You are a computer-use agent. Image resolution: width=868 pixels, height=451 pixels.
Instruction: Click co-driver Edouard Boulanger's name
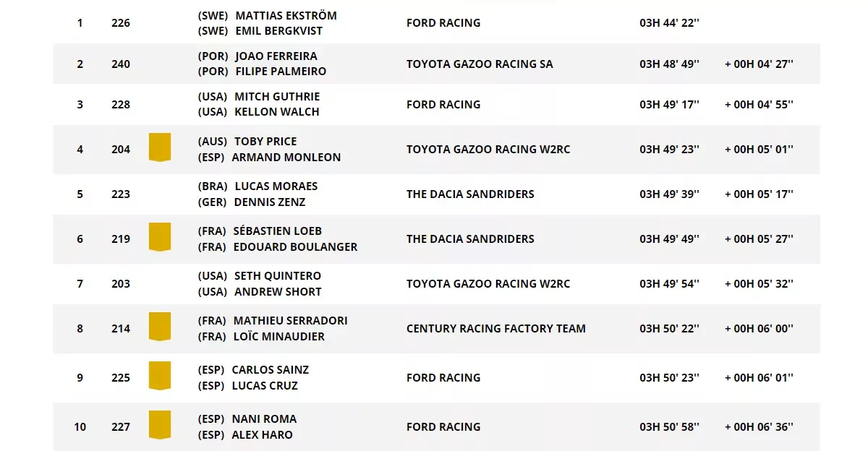point(295,246)
